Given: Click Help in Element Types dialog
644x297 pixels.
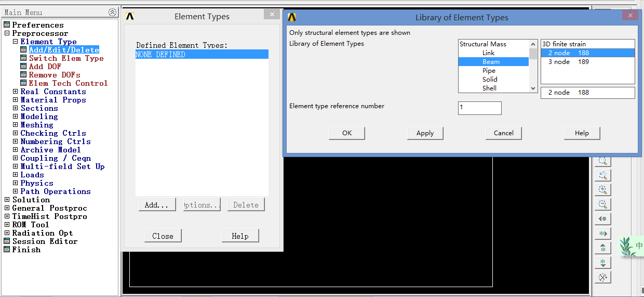Looking at the screenshot, I should tap(240, 236).
